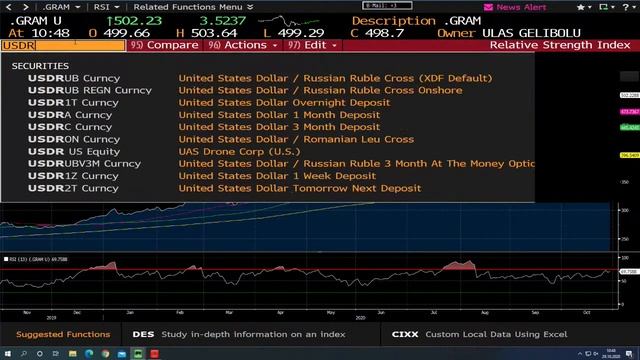Expand the Related Functions Menu
The width and height of the screenshot is (640, 360).
(193, 7)
